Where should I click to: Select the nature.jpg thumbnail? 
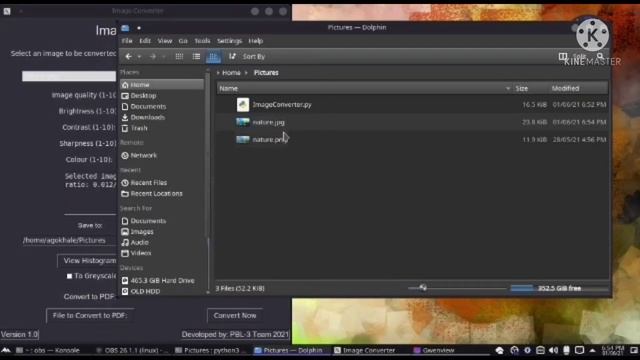[x=242, y=122]
